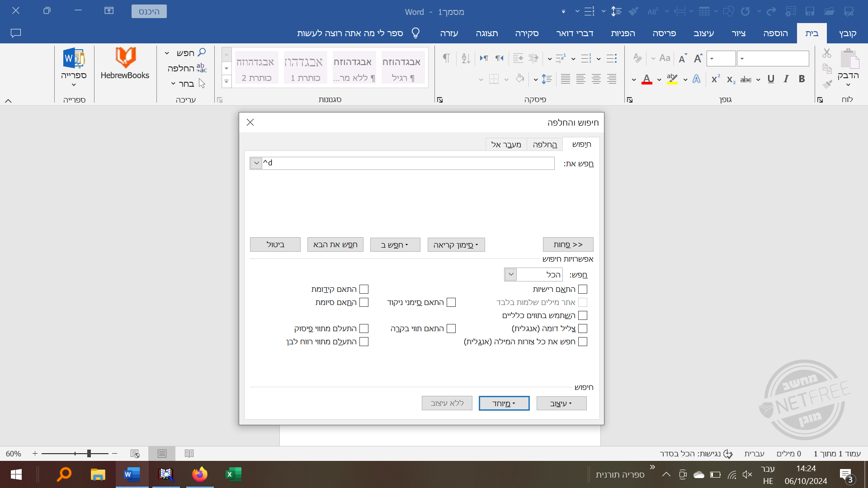
Task: Increase font size
Action: click(x=698, y=58)
